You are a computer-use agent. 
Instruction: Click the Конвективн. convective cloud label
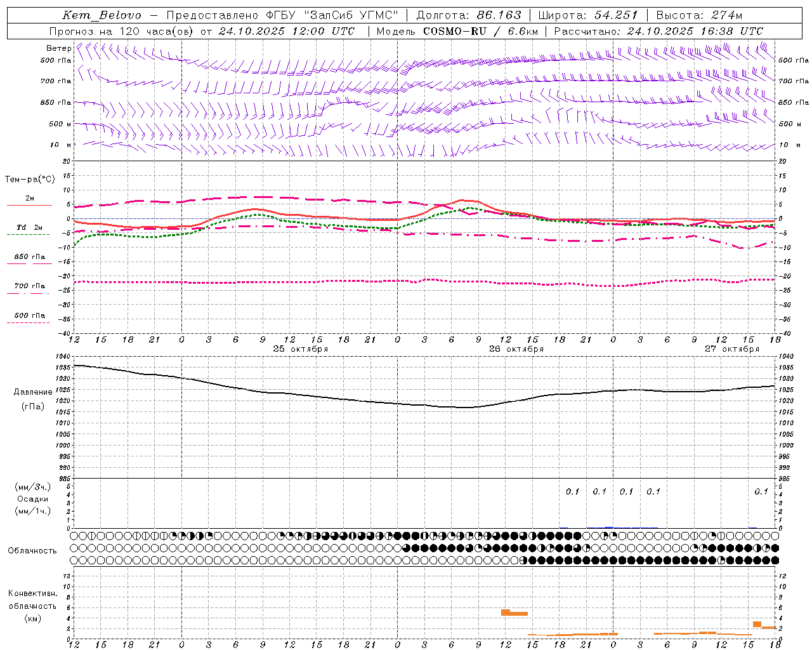pos(33,594)
